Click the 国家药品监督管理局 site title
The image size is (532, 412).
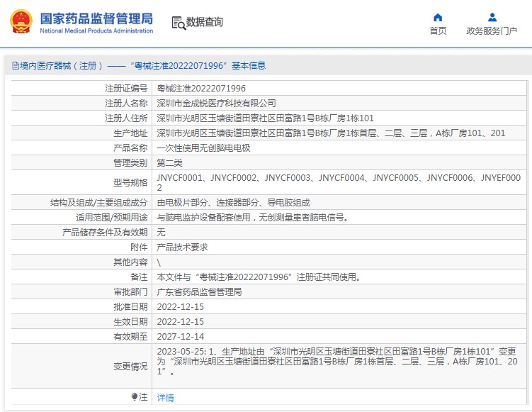click(x=96, y=18)
